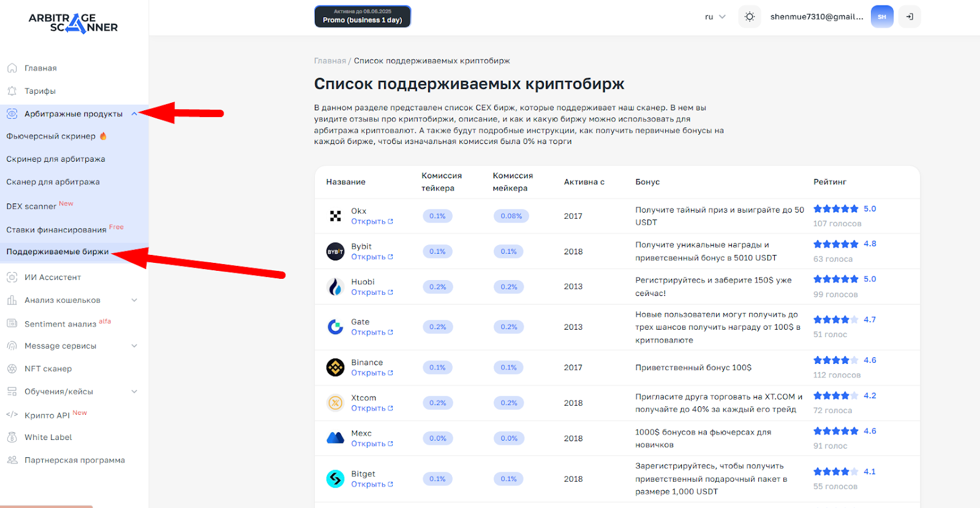Click the Bitget star rating
Viewport: 980px width, 508px height.
tap(836, 472)
